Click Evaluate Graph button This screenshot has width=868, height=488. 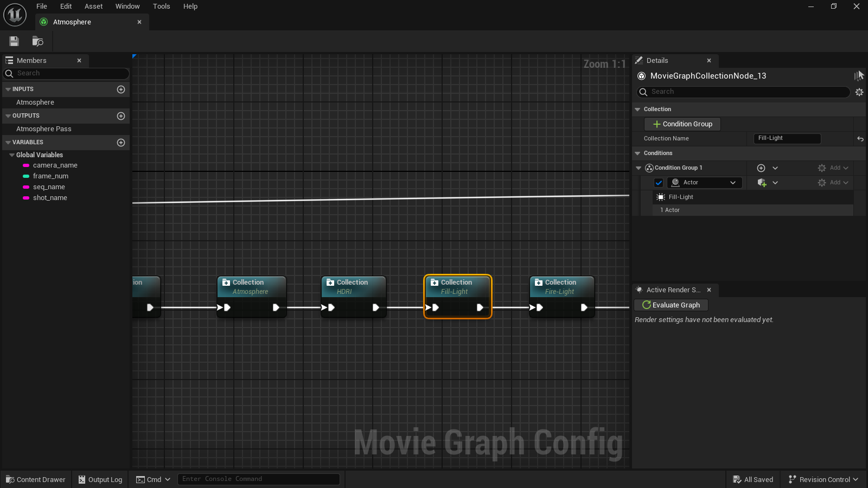coord(671,305)
